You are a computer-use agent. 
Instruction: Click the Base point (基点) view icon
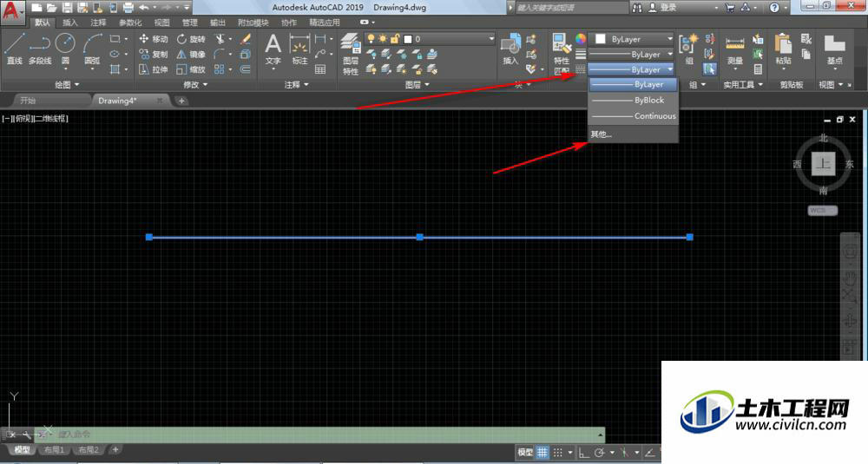point(834,49)
